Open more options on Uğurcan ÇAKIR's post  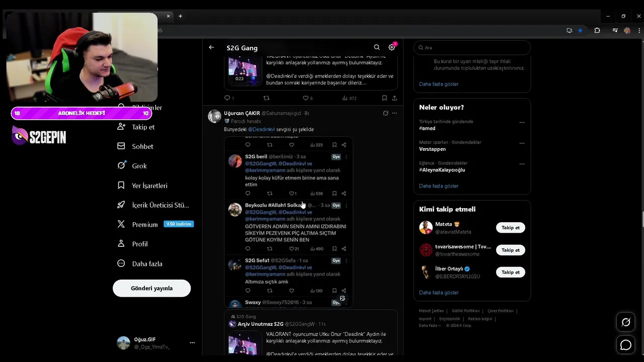point(394,113)
